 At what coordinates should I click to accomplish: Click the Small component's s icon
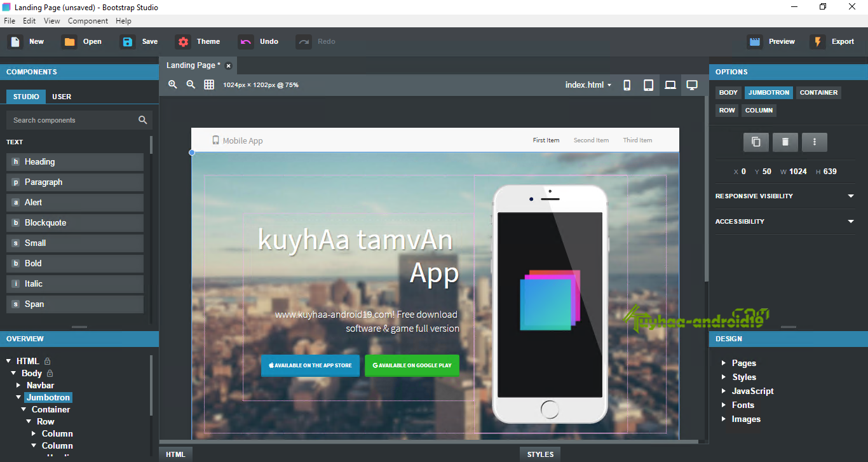(15, 243)
